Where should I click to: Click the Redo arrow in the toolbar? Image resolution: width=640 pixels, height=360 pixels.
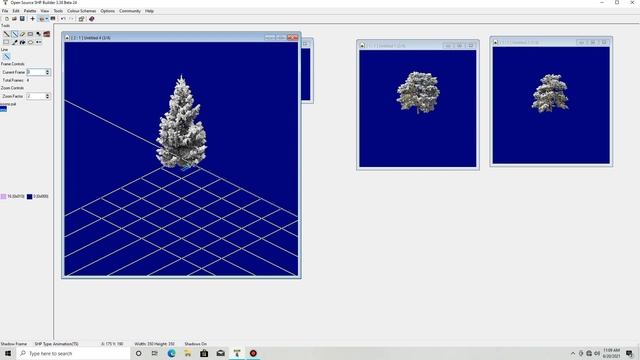click(x=71, y=19)
